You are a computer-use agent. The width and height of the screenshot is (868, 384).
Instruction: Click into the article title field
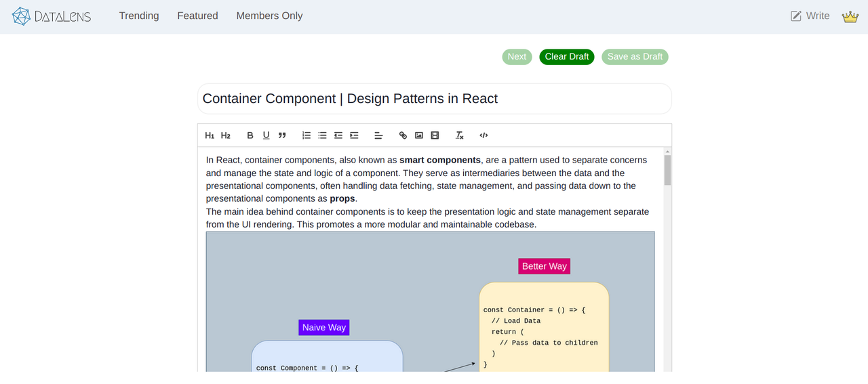(x=435, y=99)
